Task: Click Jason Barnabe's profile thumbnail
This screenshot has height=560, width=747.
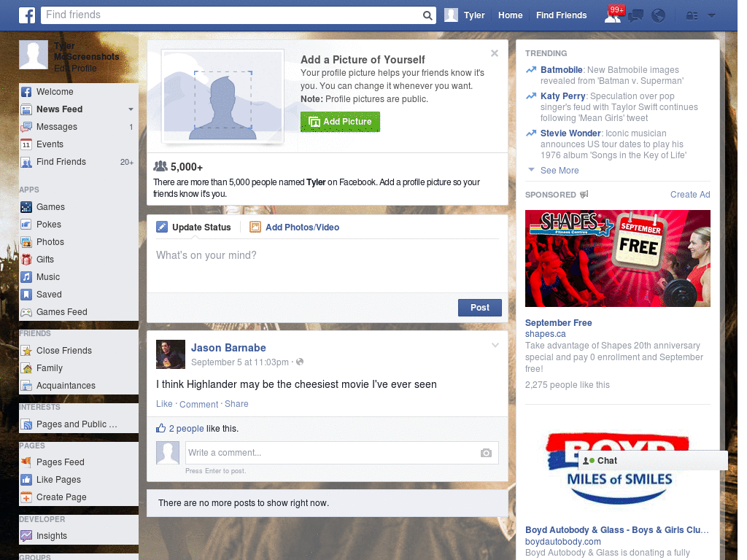Action: (171, 354)
